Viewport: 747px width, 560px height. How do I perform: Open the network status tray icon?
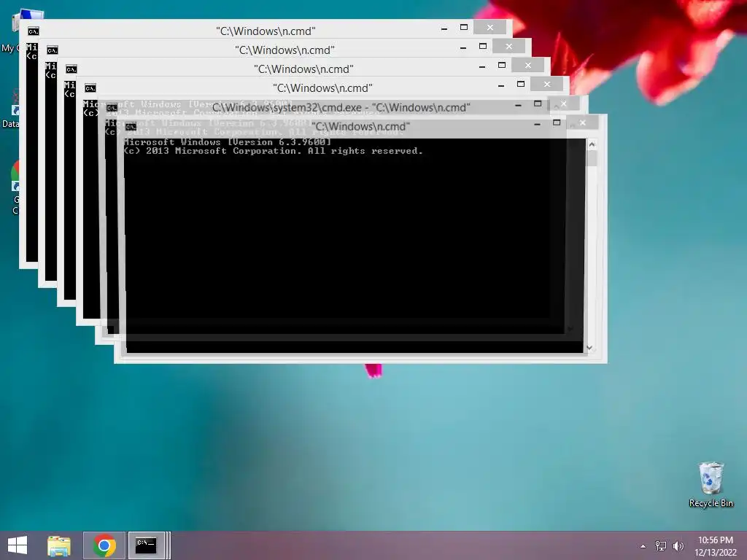660,545
